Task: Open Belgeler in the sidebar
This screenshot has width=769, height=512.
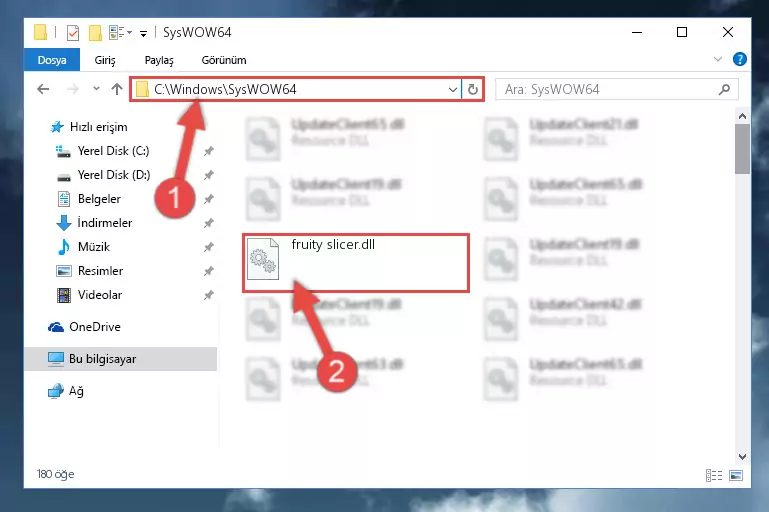Action: click(99, 199)
